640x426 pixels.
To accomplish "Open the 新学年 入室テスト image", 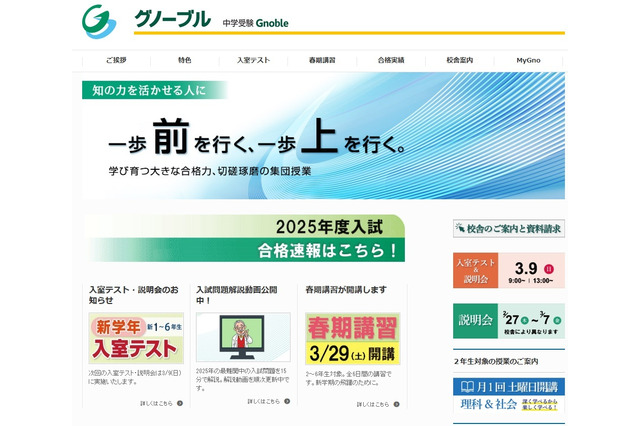I will click(x=136, y=338).
